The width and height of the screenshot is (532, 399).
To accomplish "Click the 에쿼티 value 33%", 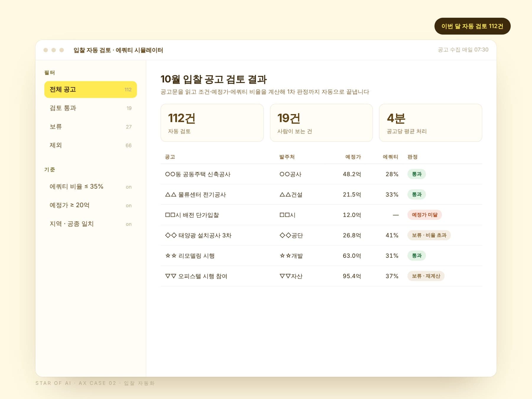I will [392, 194].
